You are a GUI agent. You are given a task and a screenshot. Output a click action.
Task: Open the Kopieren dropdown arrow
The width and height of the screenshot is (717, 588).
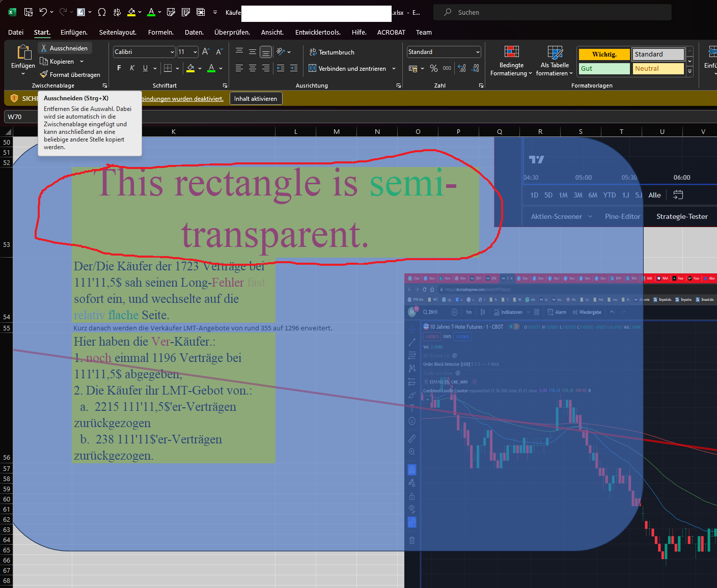[x=82, y=62]
